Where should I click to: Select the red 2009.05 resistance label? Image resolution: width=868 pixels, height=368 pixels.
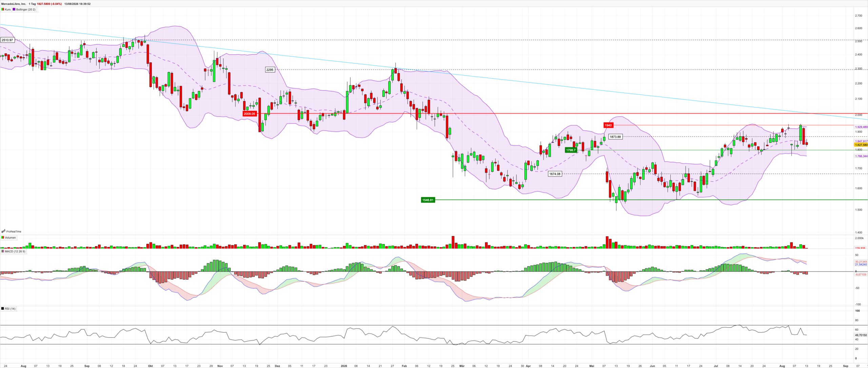point(250,114)
